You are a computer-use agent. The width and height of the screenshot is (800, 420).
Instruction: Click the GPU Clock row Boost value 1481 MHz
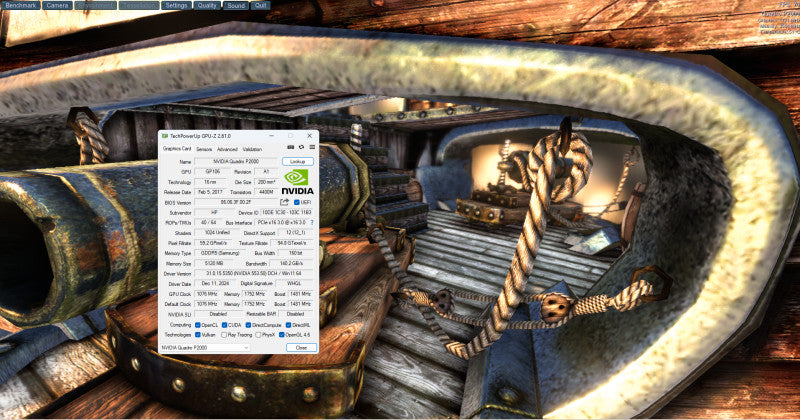point(300,294)
